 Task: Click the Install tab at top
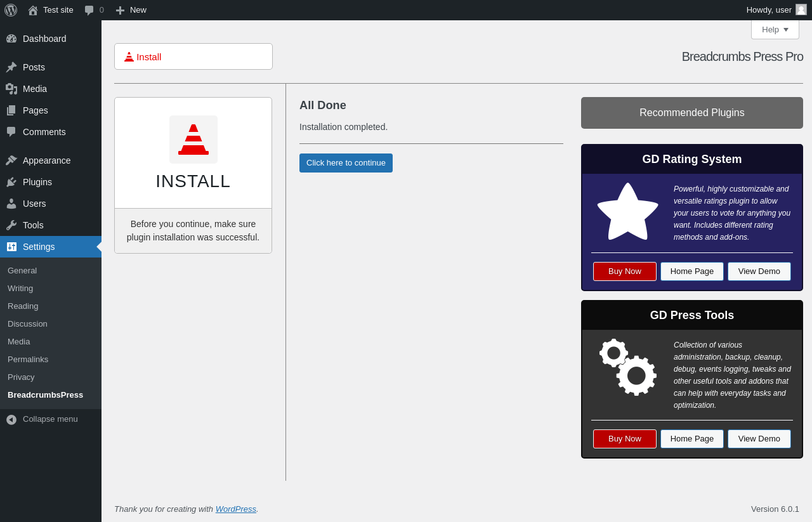pos(193,56)
